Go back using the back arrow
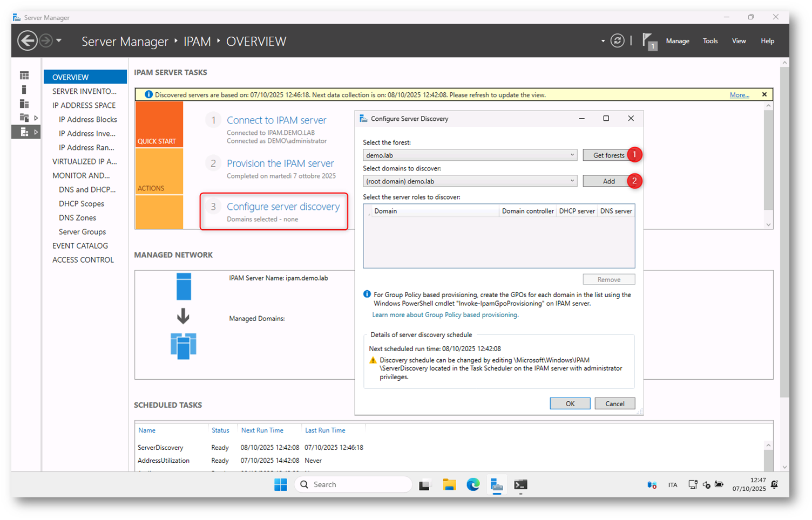This screenshot has width=812, height=520. (x=27, y=41)
